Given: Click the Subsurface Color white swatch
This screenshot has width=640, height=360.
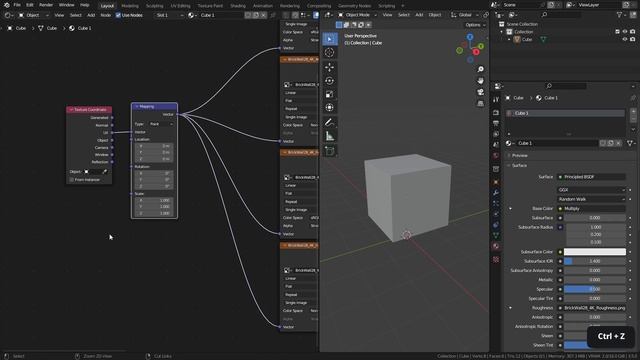Looking at the screenshot, I should coord(595,252).
